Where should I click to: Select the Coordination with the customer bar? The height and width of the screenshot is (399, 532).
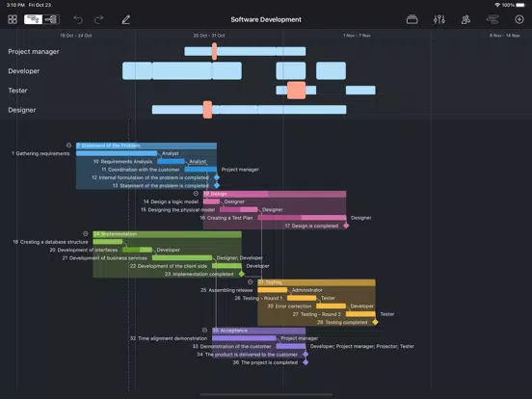pyautogui.click(x=200, y=170)
